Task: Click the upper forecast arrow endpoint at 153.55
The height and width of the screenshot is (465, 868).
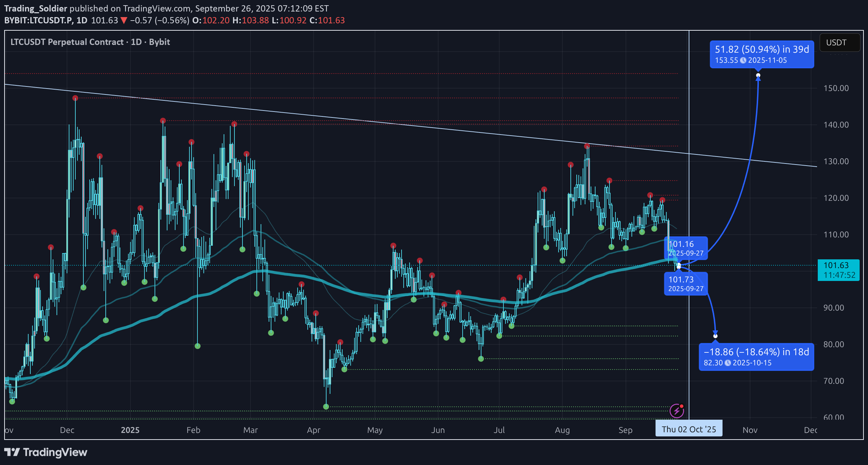Action: click(x=758, y=75)
